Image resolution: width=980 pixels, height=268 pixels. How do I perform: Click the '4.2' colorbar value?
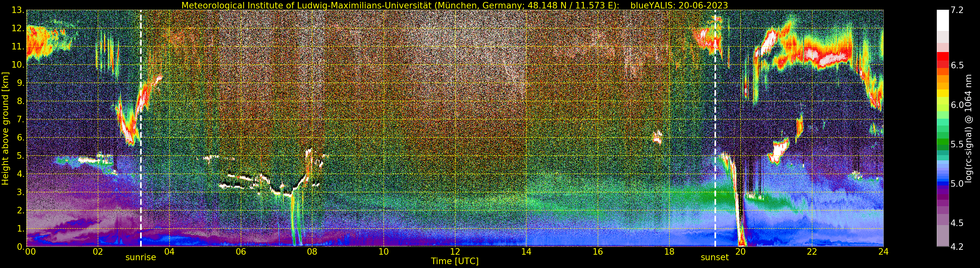tap(957, 247)
